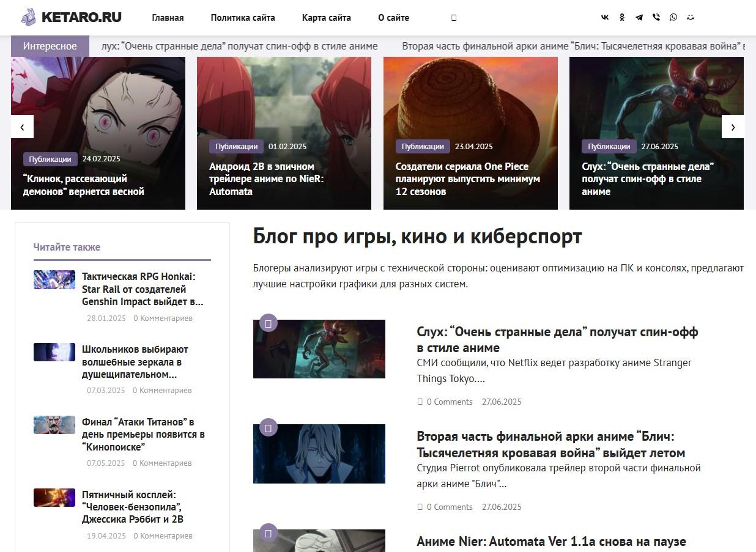
Task: Click comment icon under Bleach article
Action: [420, 507]
